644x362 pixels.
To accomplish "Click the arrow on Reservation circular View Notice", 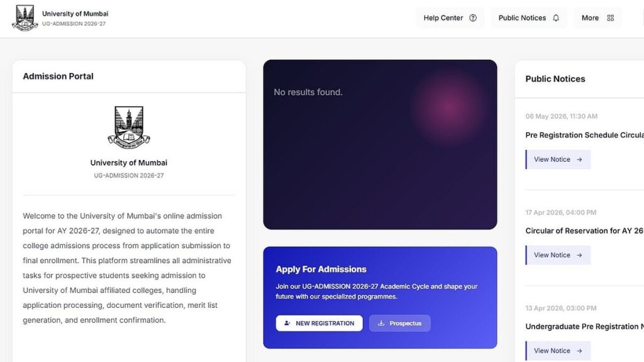I will pyautogui.click(x=579, y=256).
